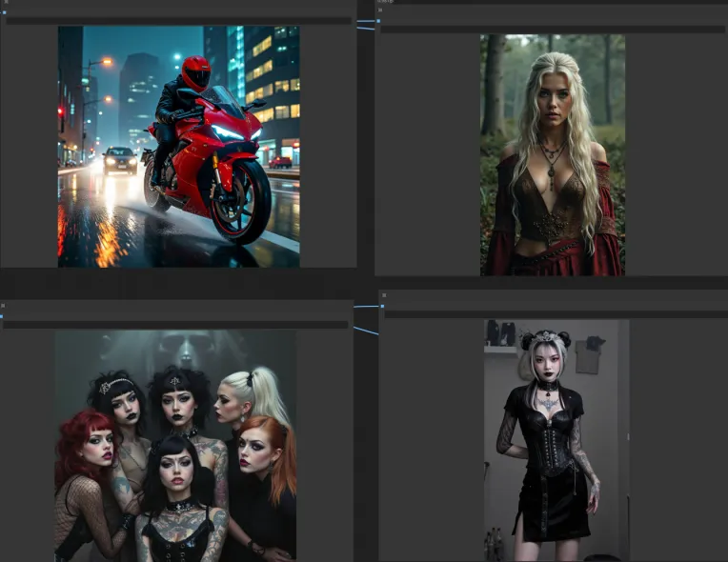
Task: Click empty node area left of corset woman image
Action: (431, 439)
